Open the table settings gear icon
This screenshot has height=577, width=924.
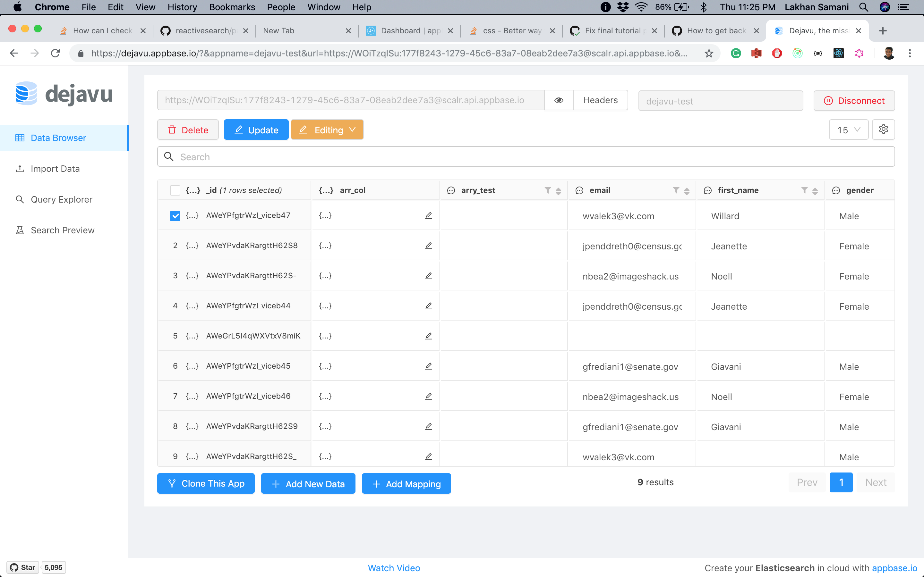coord(883,130)
